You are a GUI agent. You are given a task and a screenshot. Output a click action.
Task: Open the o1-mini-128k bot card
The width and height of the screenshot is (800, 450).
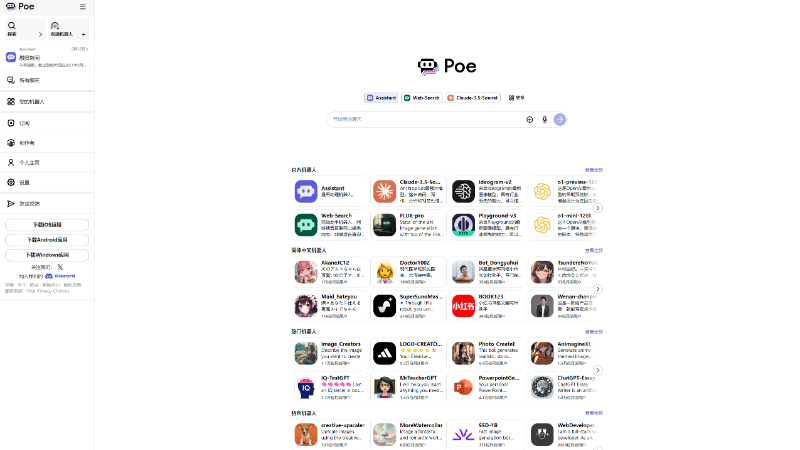click(x=563, y=225)
